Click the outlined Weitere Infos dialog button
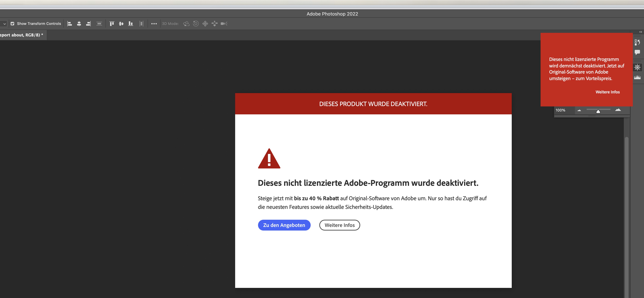644x298 pixels. [x=339, y=225]
